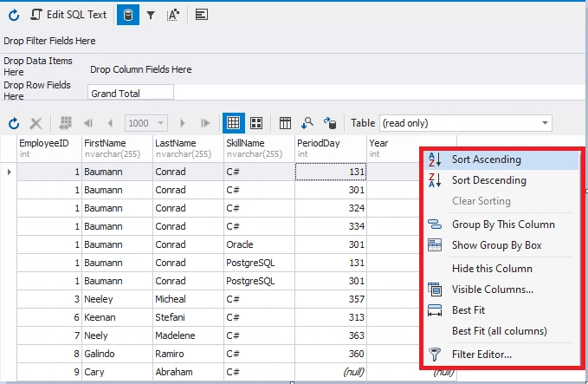This screenshot has width=588, height=384.
Task: Open Edit SQL Text
Action: pos(68,15)
